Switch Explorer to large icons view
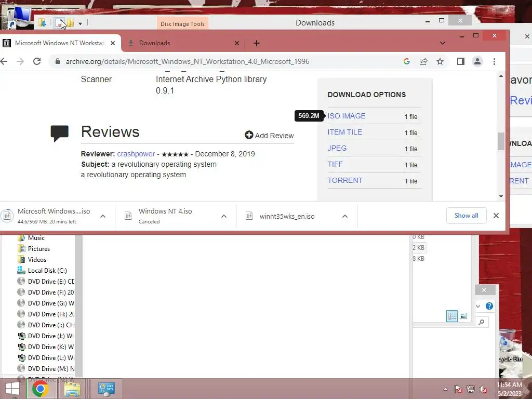The height and width of the screenshot is (399, 532). (463, 316)
